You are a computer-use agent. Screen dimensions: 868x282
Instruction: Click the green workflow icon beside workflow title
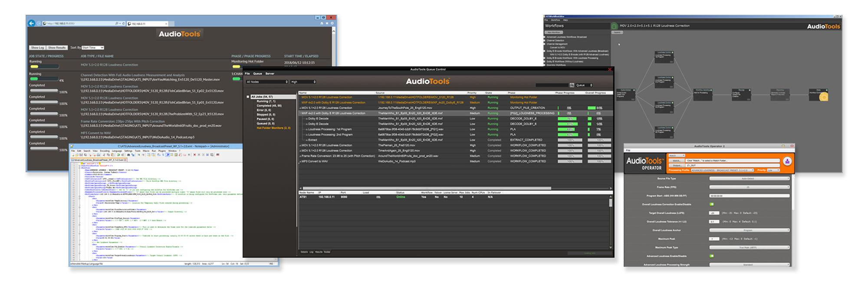coord(615,26)
